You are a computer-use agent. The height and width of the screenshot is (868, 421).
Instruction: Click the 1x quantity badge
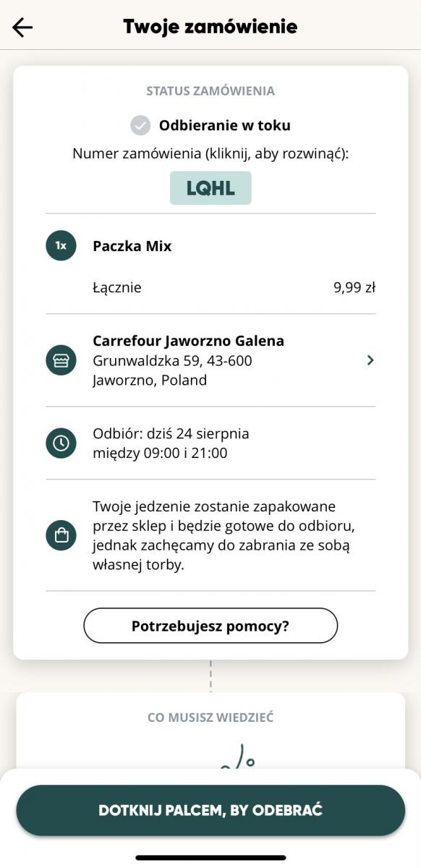pos(61,246)
